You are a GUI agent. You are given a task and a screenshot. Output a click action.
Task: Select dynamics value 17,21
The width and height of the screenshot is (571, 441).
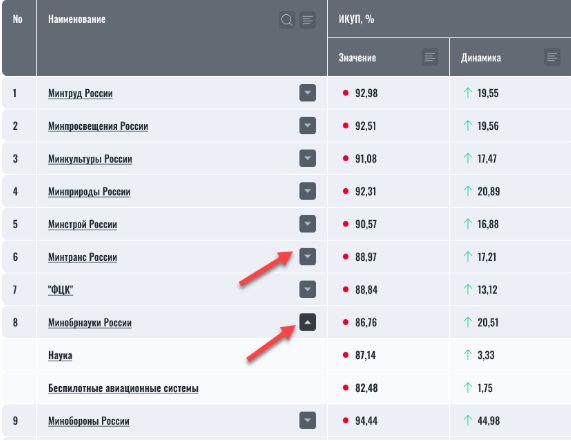tap(487, 257)
